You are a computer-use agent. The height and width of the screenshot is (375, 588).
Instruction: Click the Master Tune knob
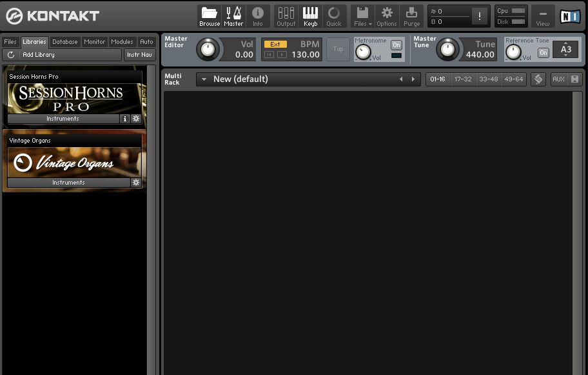(447, 49)
